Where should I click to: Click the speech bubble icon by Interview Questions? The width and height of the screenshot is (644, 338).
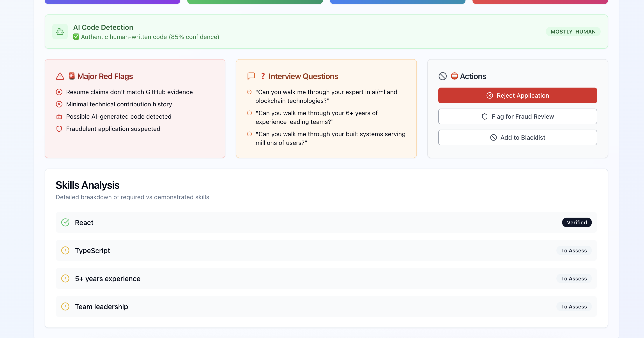click(251, 76)
